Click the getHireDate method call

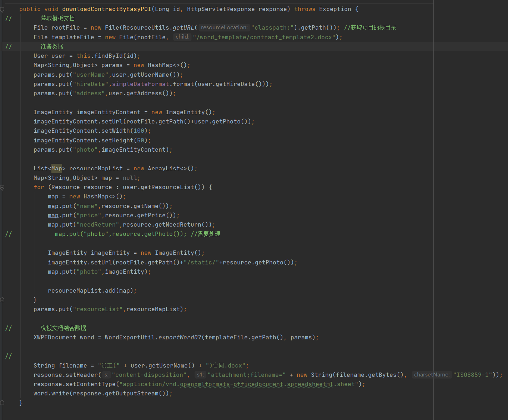pos(235,84)
